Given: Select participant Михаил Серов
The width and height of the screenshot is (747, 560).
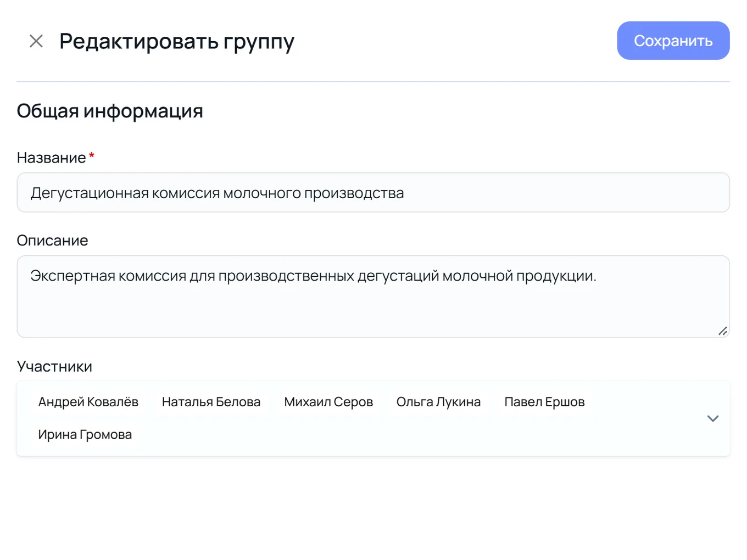Looking at the screenshot, I should (x=328, y=402).
